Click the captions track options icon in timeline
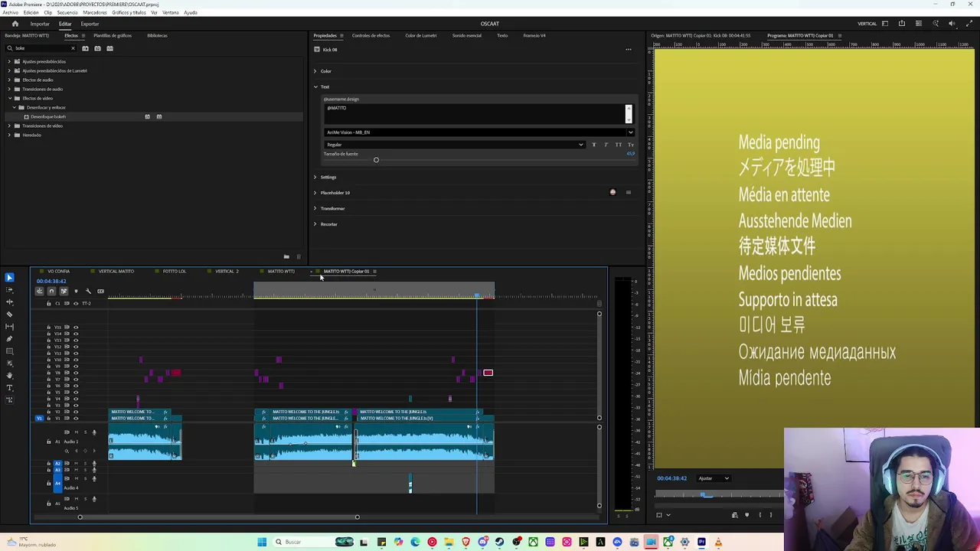The height and width of the screenshot is (551, 980). pyautogui.click(x=100, y=291)
